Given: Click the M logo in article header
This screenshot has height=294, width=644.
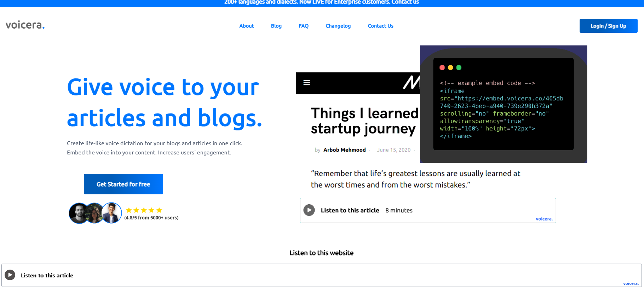Looking at the screenshot, I should [x=411, y=83].
